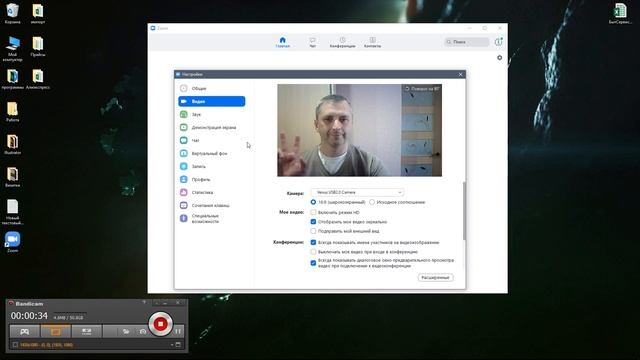Open Zoom desktop shortcut icon
The image size is (640, 360).
pos(13,242)
